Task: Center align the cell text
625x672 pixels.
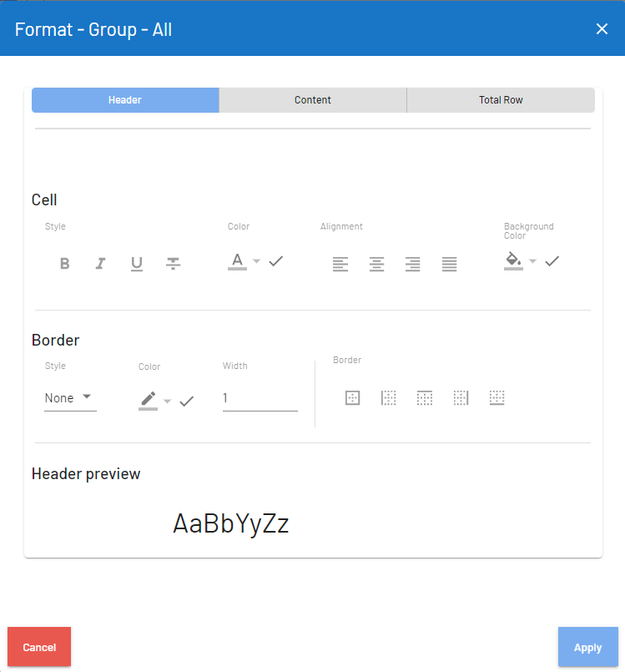Action: (x=376, y=265)
